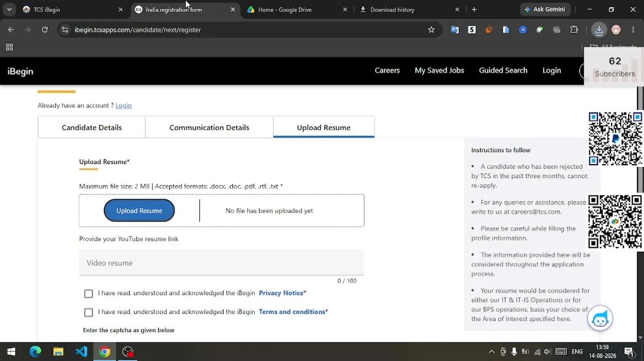The width and height of the screenshot is (644, 361).
Task: Close the Home - Google Drive tab
Action: point(345,10)
